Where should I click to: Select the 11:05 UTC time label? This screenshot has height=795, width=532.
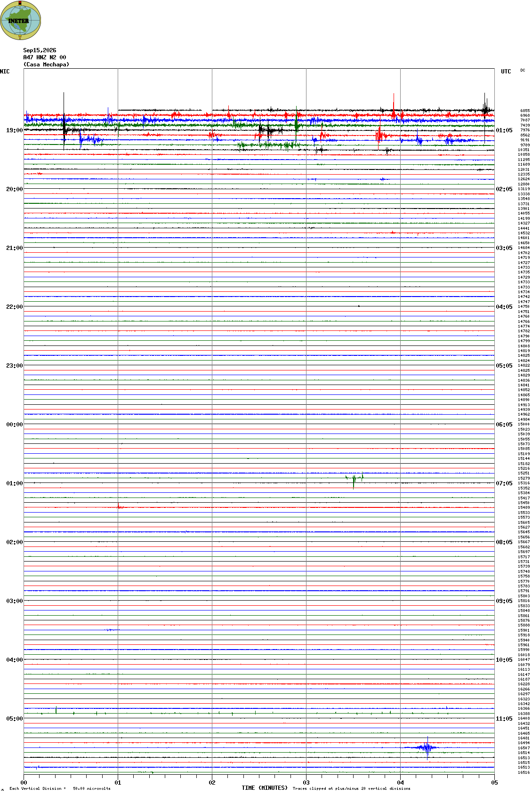(x=504, y=719)
